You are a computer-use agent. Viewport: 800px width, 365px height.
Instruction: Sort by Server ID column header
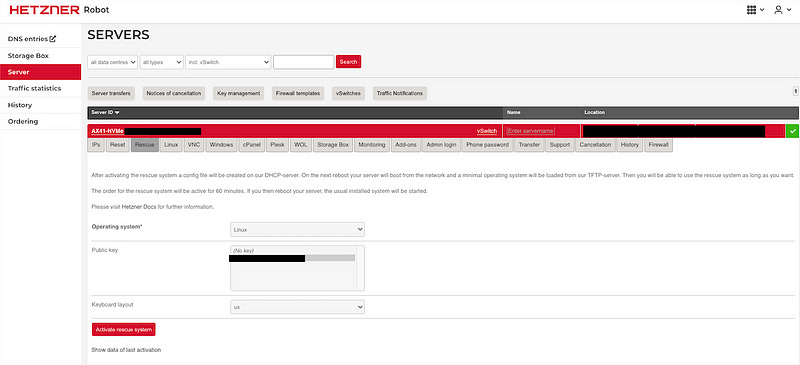click(x=105, y=112)
